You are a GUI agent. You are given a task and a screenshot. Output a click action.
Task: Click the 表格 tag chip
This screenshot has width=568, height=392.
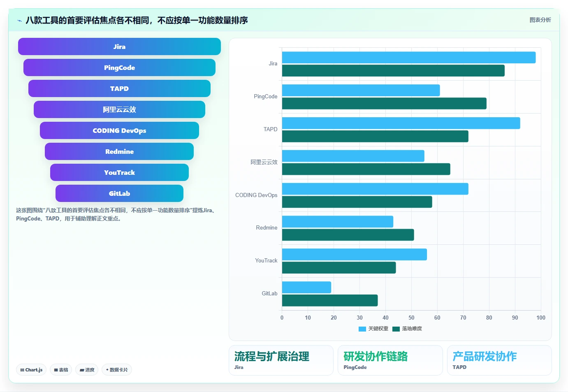click(61, 370)
